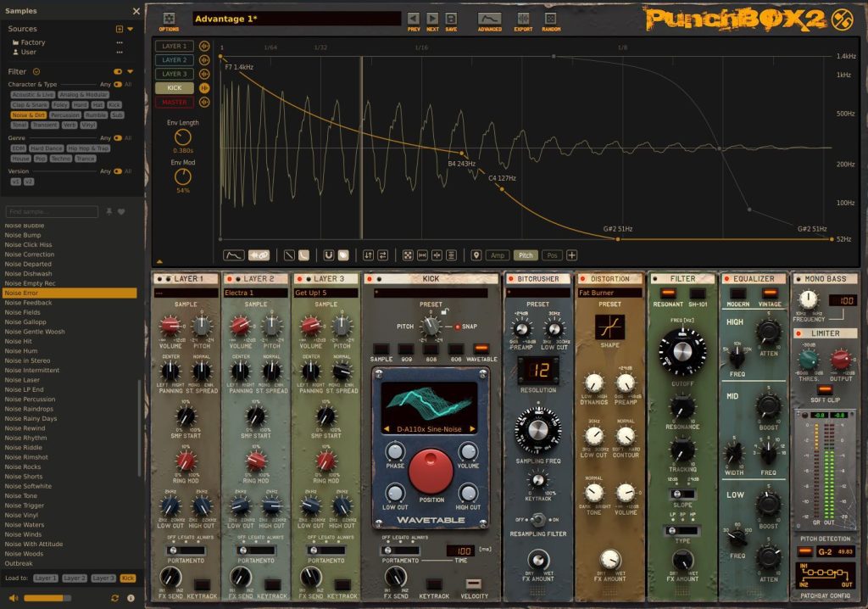Select the Techno genre tag
868x609 pixels.
coord(60,159)
